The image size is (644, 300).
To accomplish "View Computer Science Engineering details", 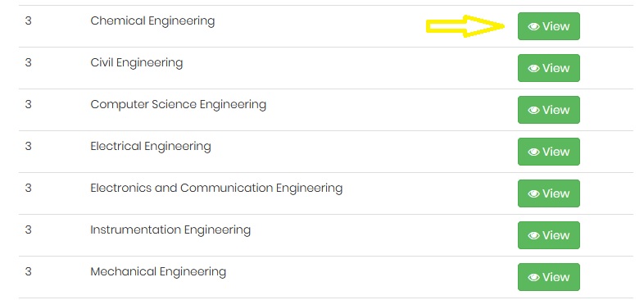I will [x=549, y=110].
